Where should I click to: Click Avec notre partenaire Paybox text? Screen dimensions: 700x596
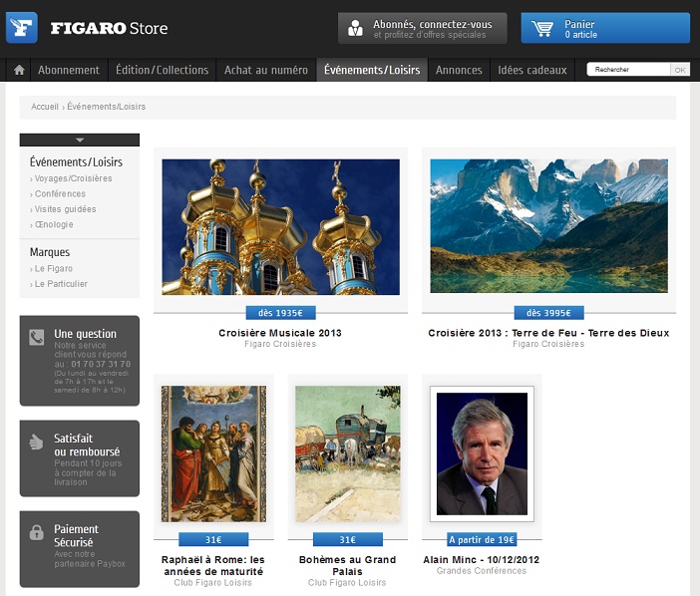point(90,559)
